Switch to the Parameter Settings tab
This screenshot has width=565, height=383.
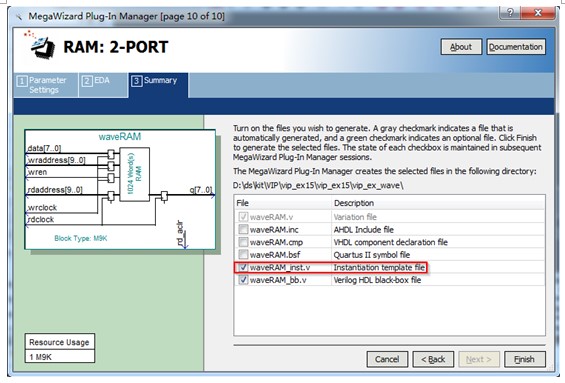46,85
